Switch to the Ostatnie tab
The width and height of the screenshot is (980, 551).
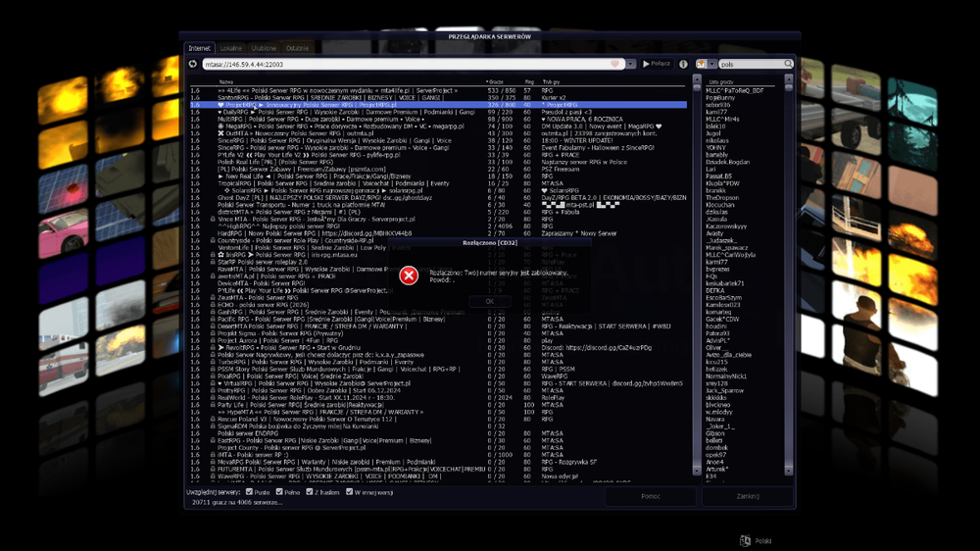297,48
